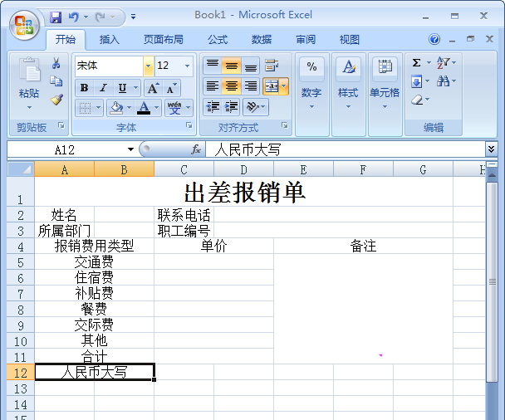
Task: Switch to 页面布局 tab
Action: tap(164, 40)
